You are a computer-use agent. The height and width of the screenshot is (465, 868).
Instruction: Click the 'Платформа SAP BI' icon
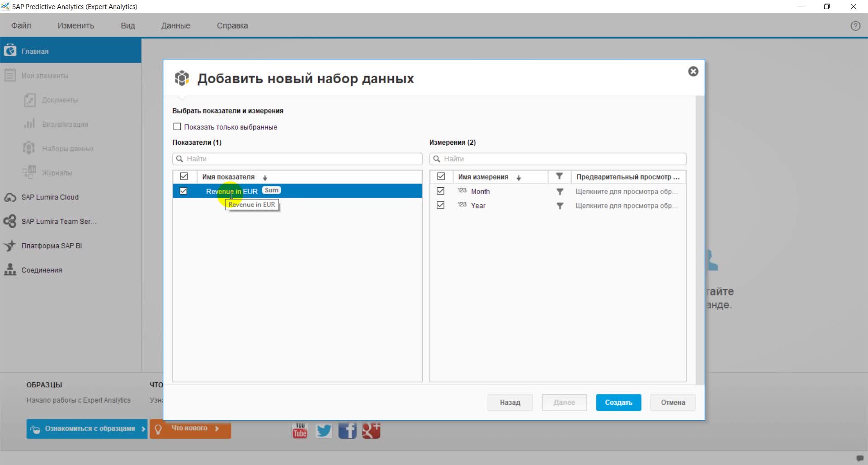(10, 245)
